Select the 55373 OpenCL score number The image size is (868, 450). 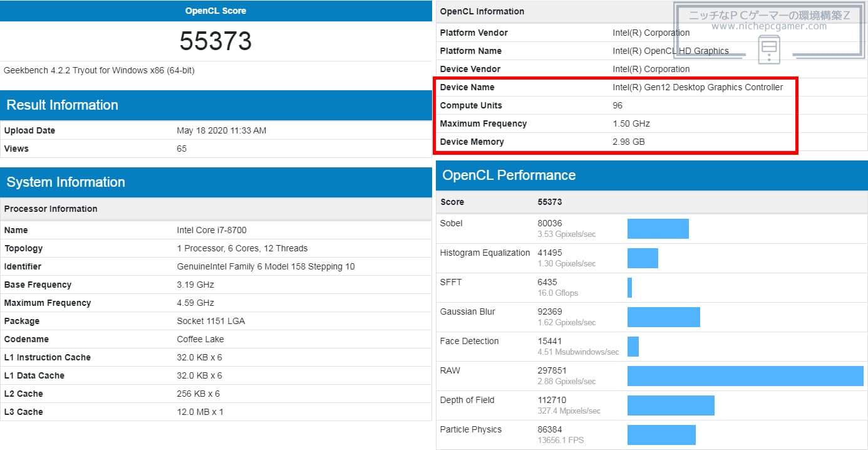pyautogui.click(x=216, y=41)
